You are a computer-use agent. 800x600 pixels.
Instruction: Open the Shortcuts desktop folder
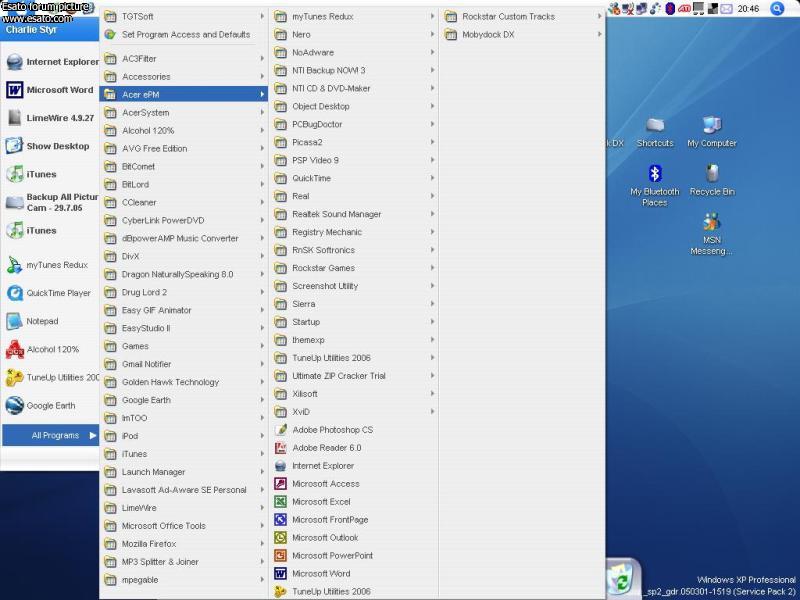tap(655, 132)
